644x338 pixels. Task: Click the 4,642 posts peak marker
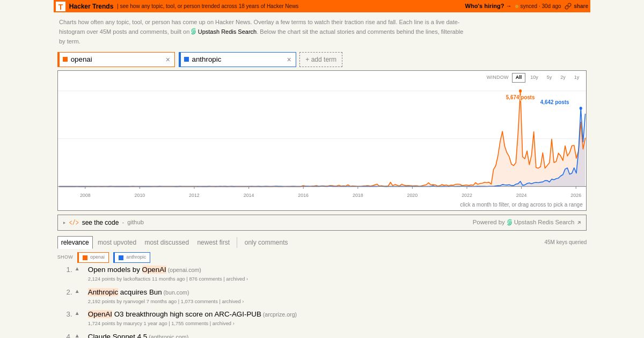(x=581, y=108)
